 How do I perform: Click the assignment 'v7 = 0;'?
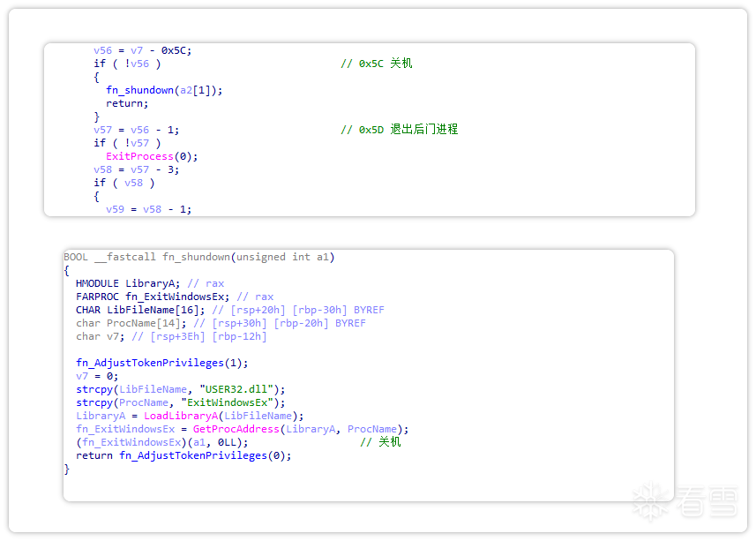pos(96,376)
